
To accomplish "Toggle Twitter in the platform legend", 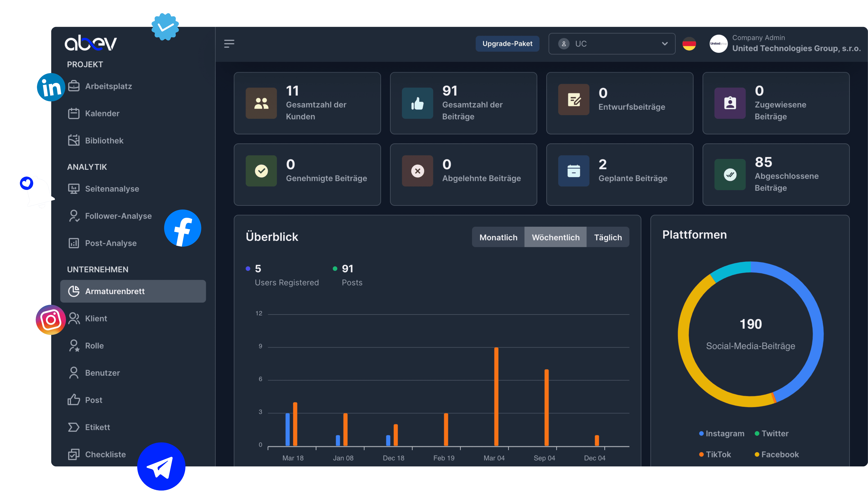I will tap(772, 433).
